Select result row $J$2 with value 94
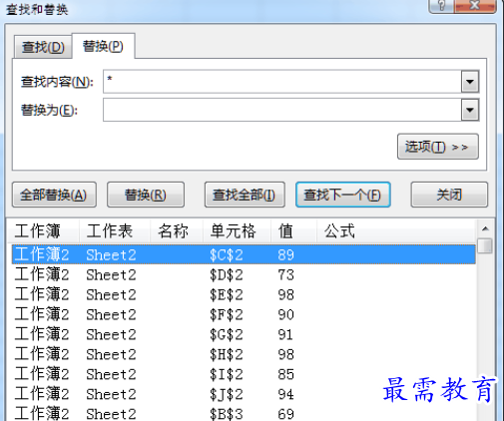Image resolution: width=504 pixels, height=421 pixels. pos(244,394)
